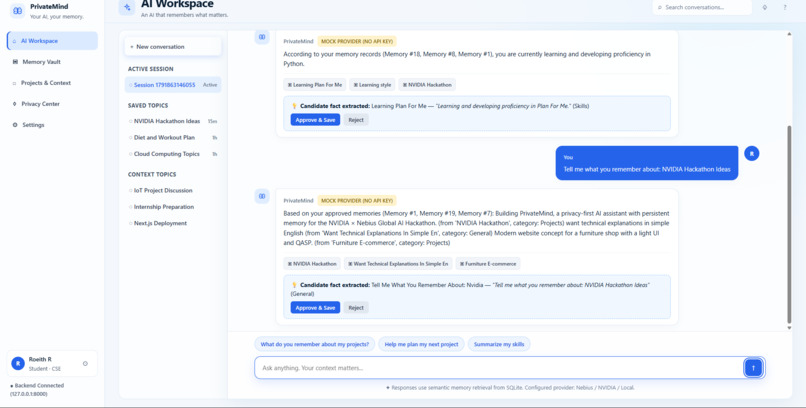Click Responses use semantic memory retrieval footer
The width and height of the screenshot is (806, 408).
pos(510,387)
